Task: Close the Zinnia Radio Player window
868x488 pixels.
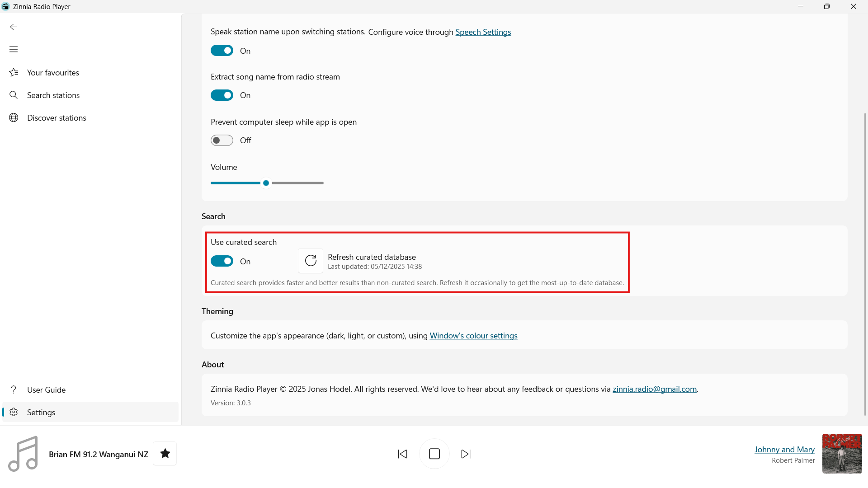Action: (854, 6)
